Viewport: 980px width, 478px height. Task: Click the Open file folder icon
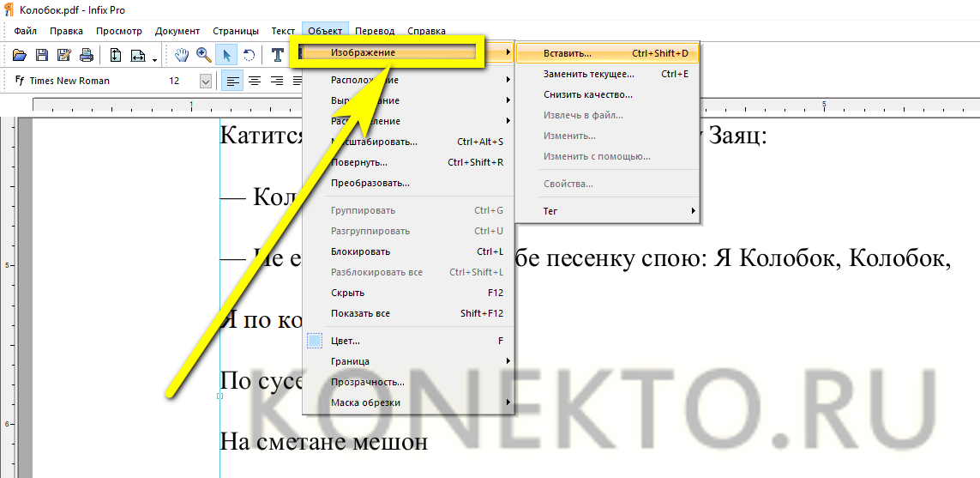pyautogui.click(x=20, y=55)
